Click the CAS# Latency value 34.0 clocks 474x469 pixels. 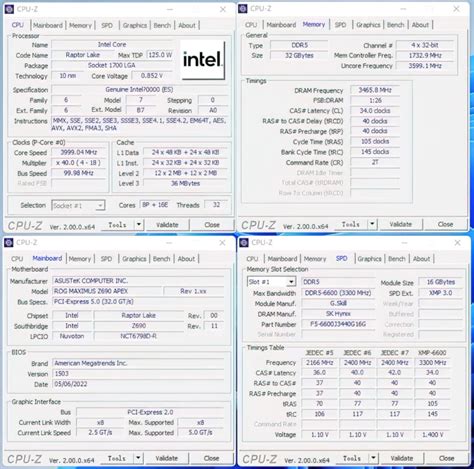coord(375,111)
